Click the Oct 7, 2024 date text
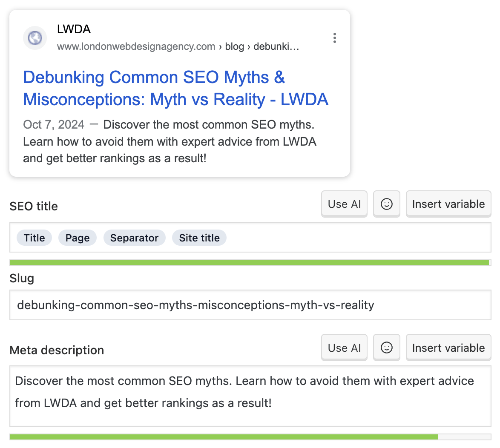 tap(53, 124)
